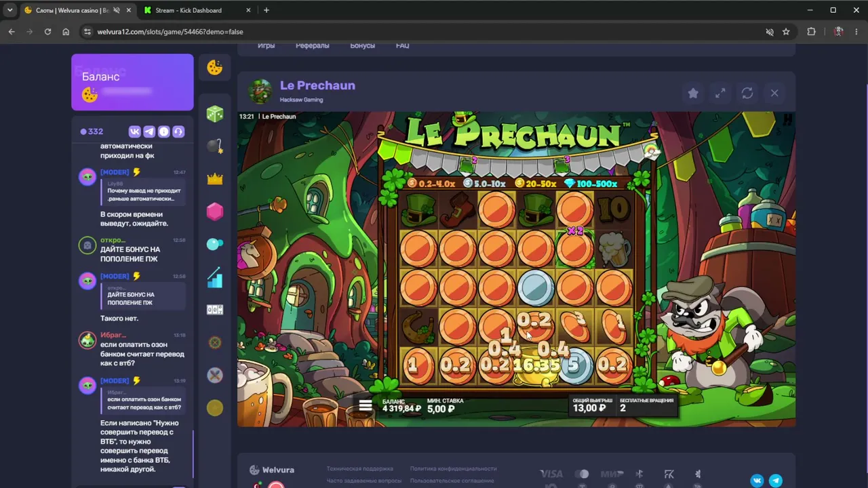Open the Chrome three-dot menu
Screen dimensions: 868x488
pyautogui.click(x=856, y=32)
